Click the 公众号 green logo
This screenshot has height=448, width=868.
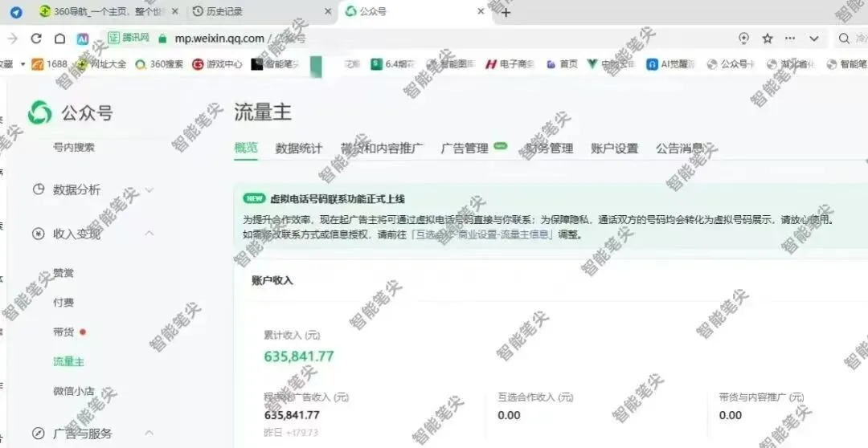tap(40, 112)
